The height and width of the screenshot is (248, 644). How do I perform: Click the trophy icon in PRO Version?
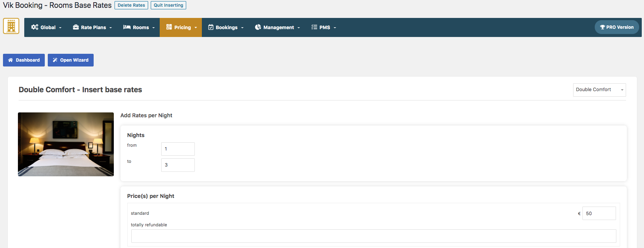click(x=602, y=27)
